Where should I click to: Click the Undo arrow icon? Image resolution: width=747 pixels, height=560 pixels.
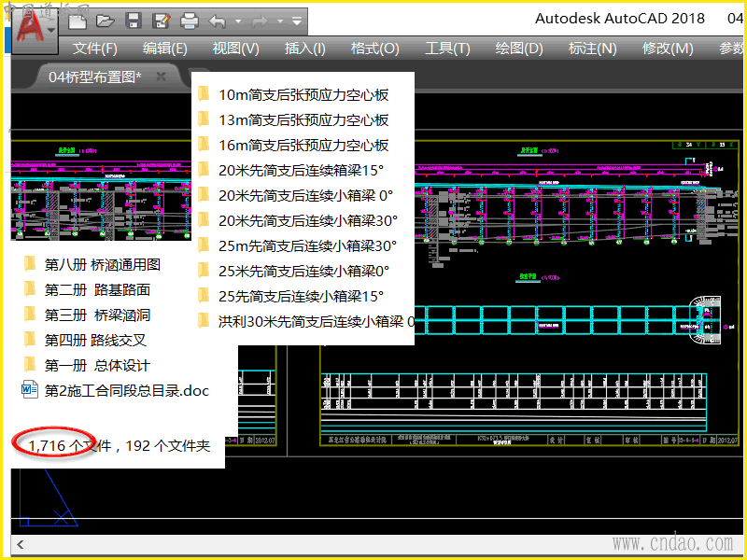[x=218, y=20]
